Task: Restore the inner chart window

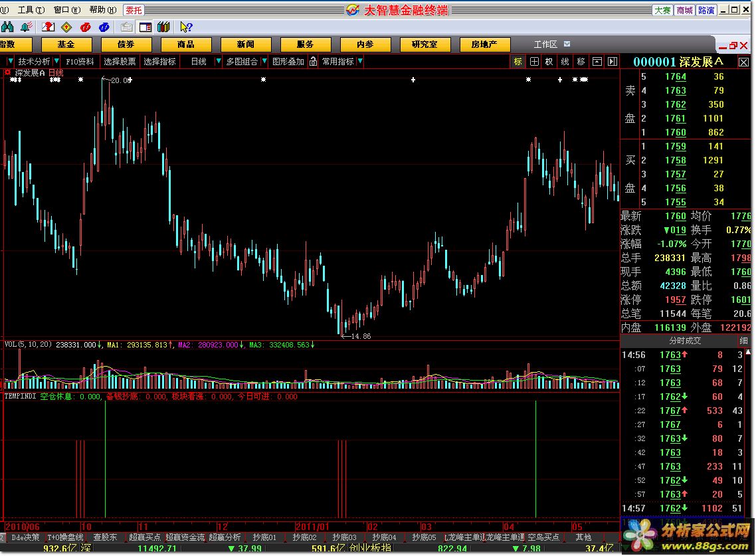Action: click(x=733, y=46)
